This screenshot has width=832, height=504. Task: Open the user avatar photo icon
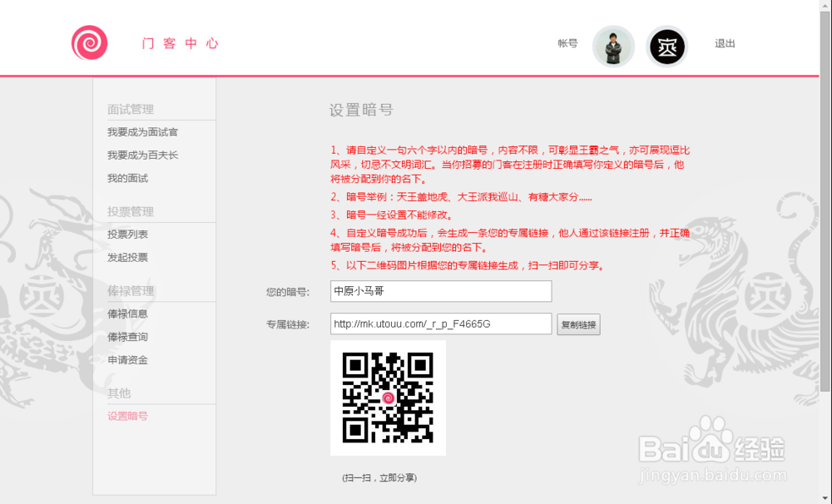tap(613, 46)
